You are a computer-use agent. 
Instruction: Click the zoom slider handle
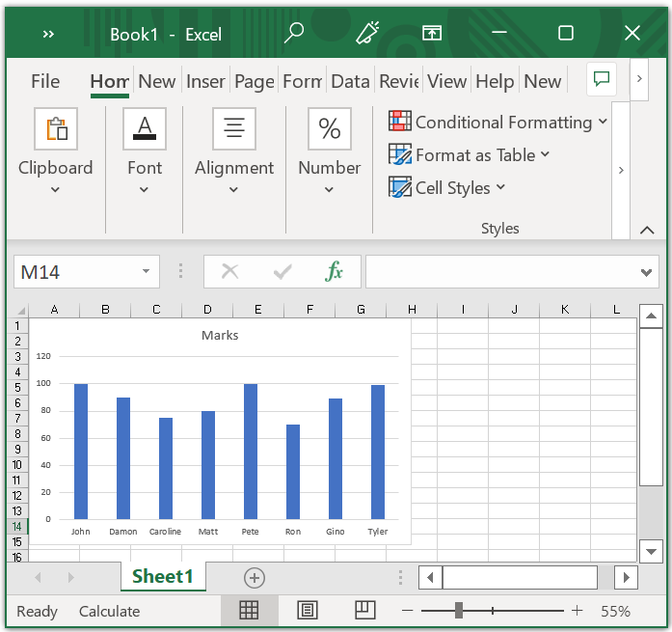point(459,610)
